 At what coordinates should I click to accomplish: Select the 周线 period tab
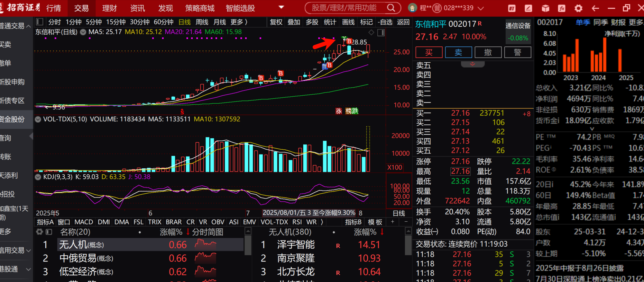202,22
